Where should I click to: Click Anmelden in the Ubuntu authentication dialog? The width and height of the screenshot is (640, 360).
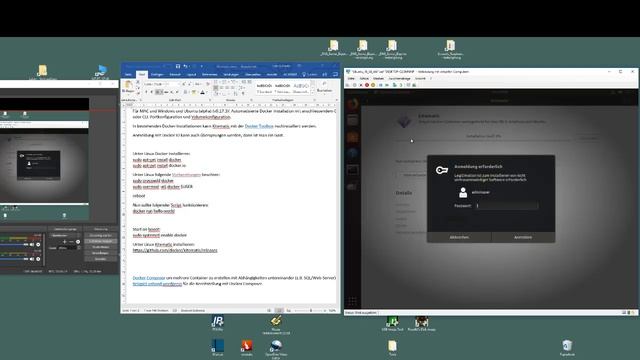[523, 237]
